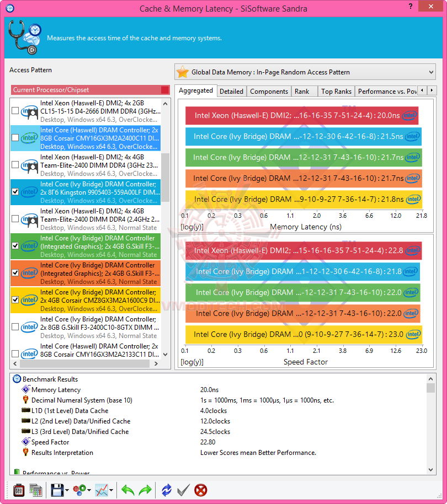
Task: Click the tab strip right scroll arrow
Action: (x=432, y=90)
